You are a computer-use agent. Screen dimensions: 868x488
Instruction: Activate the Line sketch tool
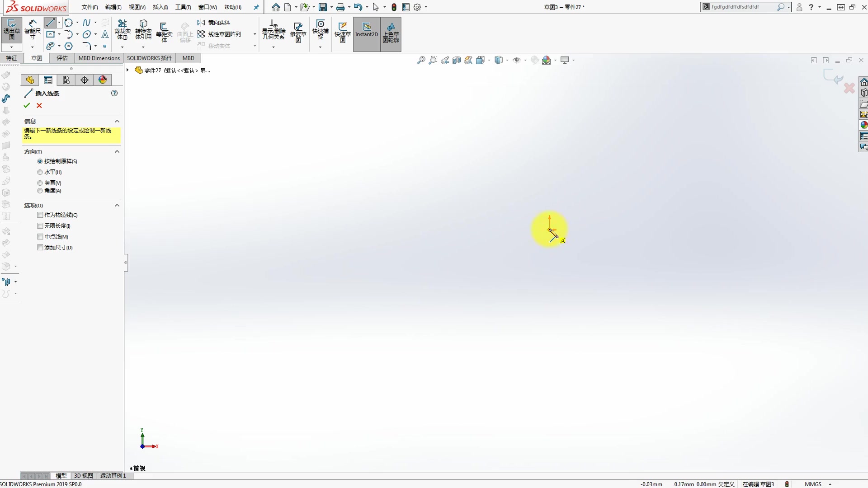click(51, 23)
